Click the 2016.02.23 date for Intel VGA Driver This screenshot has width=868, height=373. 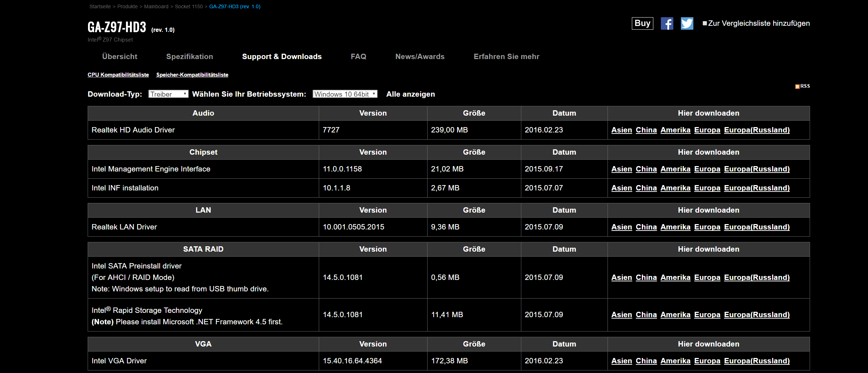click(544, 361)
